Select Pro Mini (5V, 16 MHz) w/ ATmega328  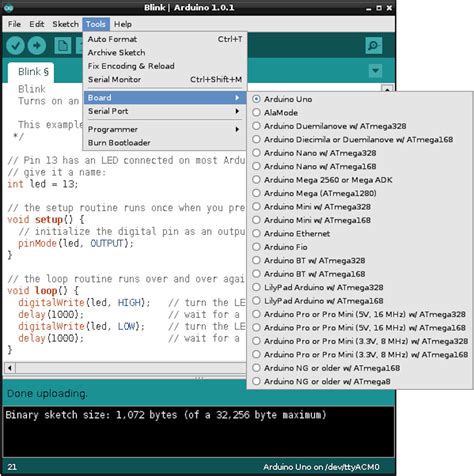pyautogui.click(x=360, y=314)
